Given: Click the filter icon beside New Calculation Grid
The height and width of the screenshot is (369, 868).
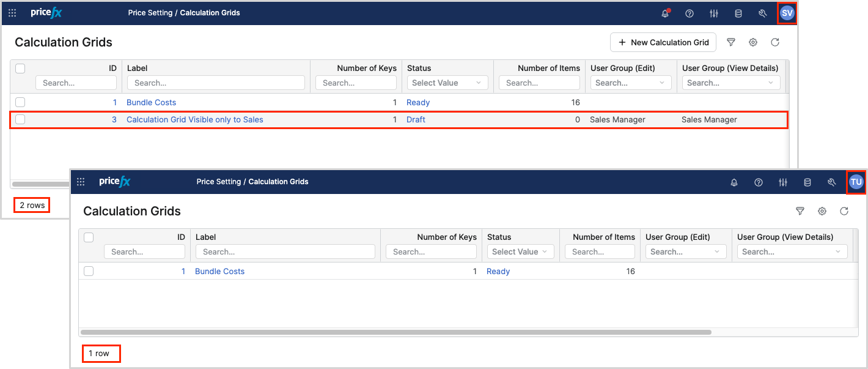Looking at the screenshot, I should tap(730, 42).
